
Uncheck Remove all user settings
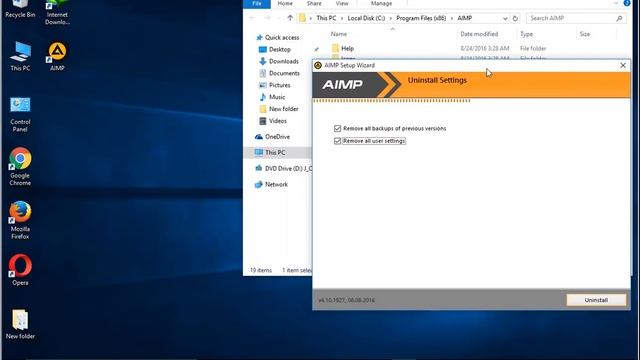pyautogui.click(x=337, y=141)
